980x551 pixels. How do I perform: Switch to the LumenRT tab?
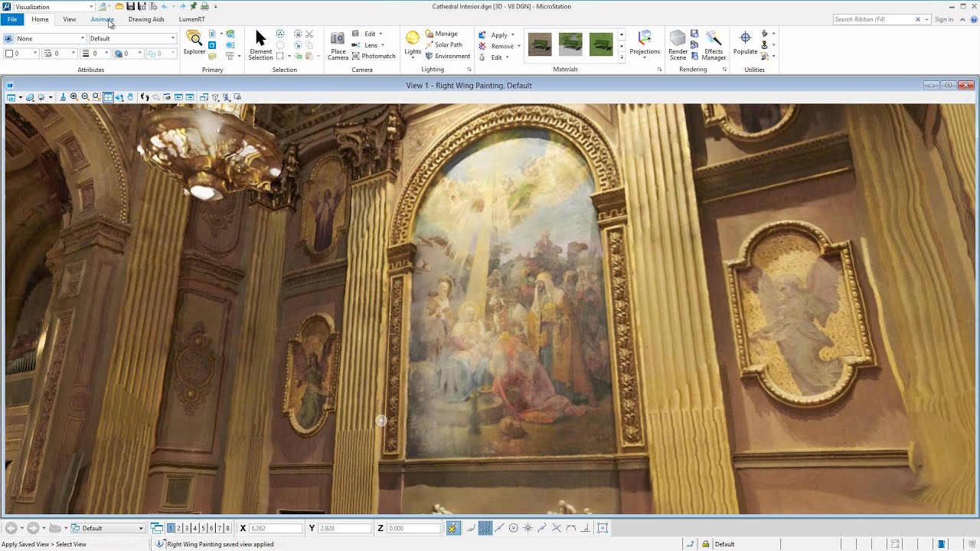(191, 19)
